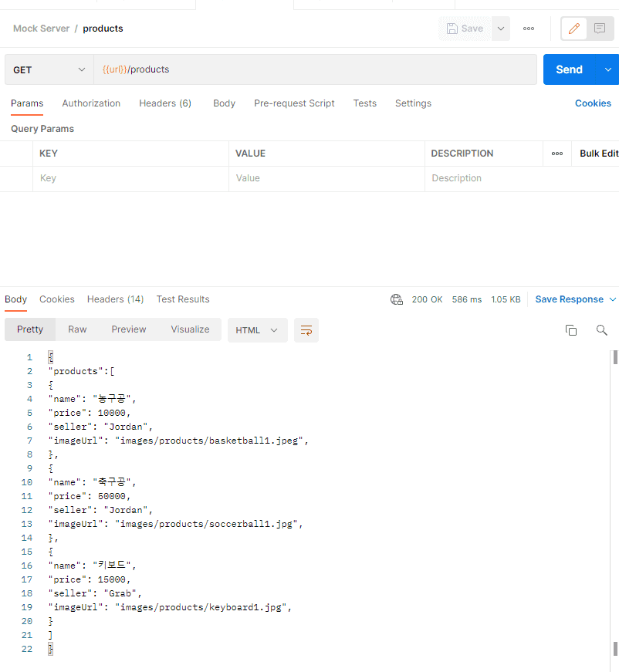Image resolution: width=619 pixels, height=672 pixels.
Task: Expand the Save options dropdown arrow
Action: tap(501, 29)
